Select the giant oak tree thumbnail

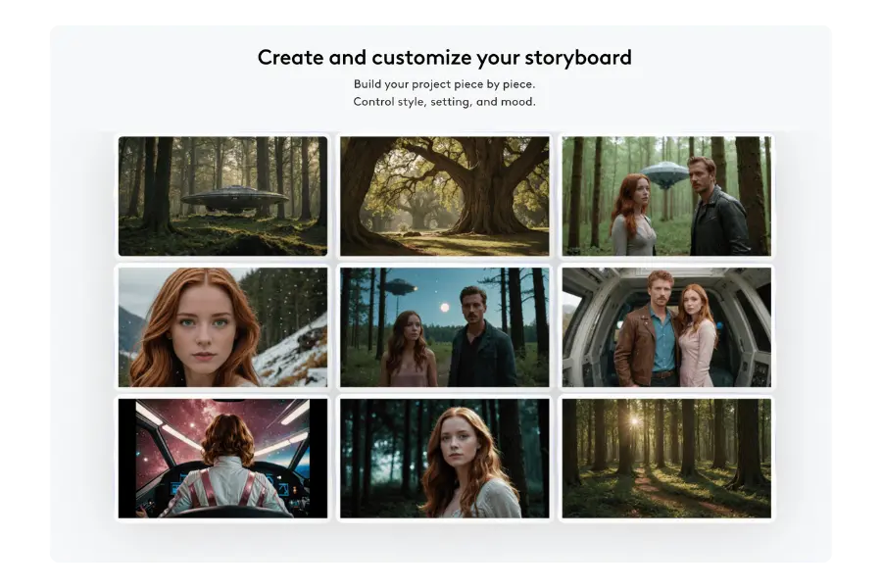coord(444,196)
